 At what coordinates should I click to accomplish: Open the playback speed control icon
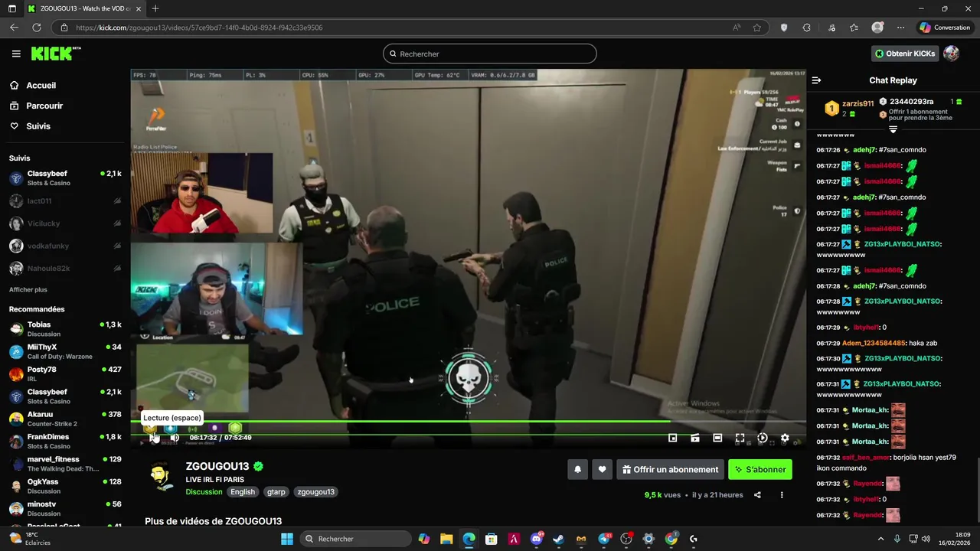[763, 439]
